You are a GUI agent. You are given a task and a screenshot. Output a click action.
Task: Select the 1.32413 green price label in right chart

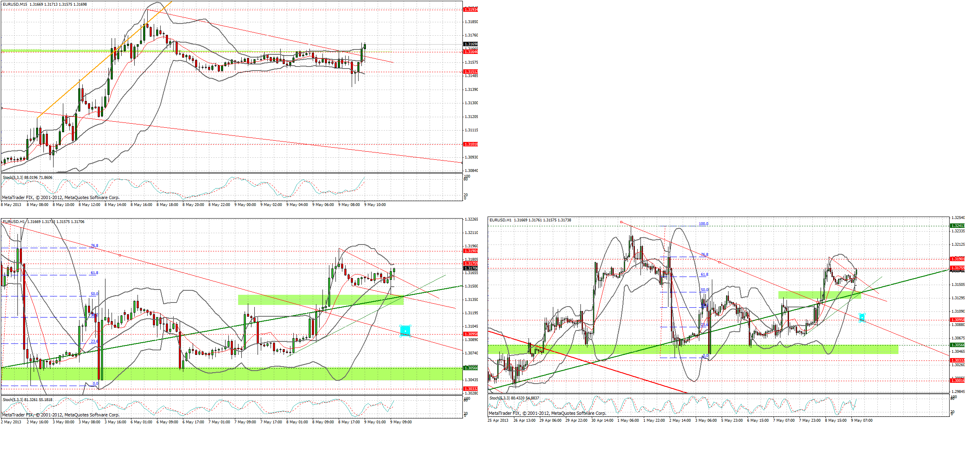[957, 225]
